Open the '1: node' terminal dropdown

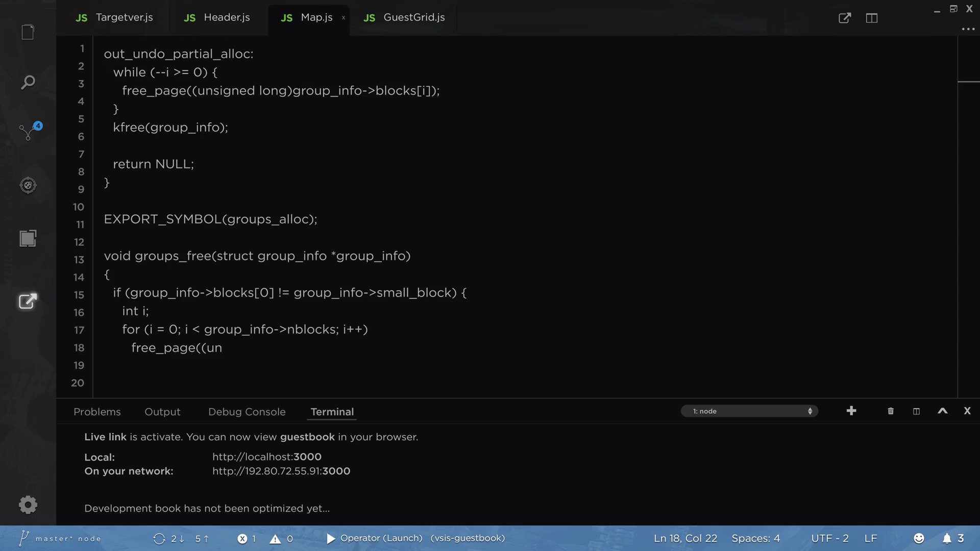pyautogui.click(x=749, y=411)
